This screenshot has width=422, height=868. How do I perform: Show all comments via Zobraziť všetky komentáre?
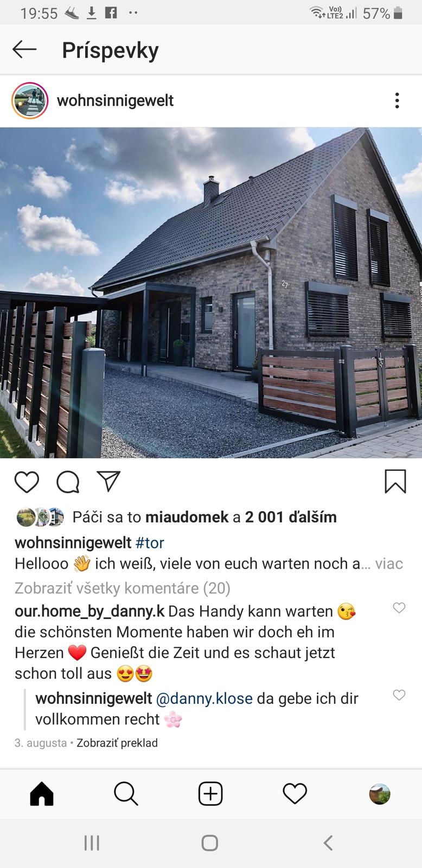coord(123,588)
